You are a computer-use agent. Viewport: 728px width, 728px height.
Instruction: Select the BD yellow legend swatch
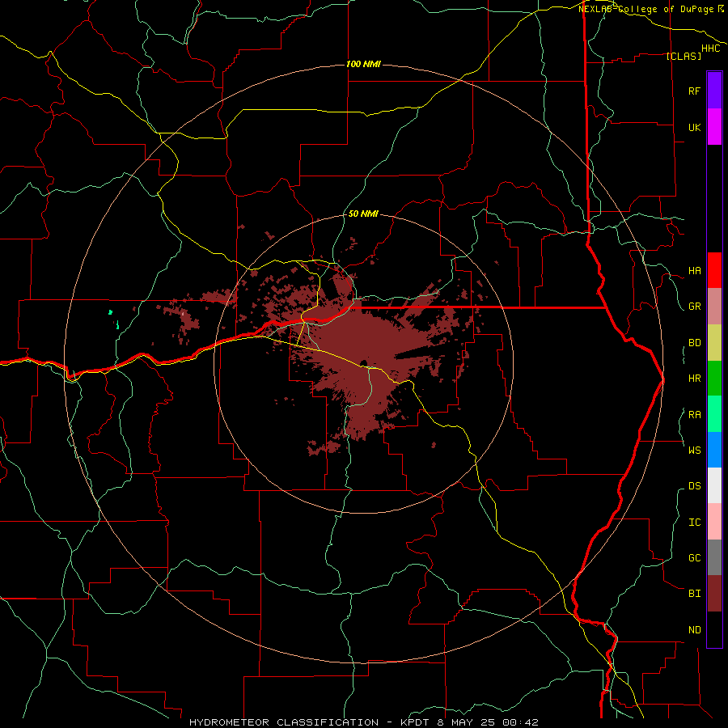click(x=714, y=343)
